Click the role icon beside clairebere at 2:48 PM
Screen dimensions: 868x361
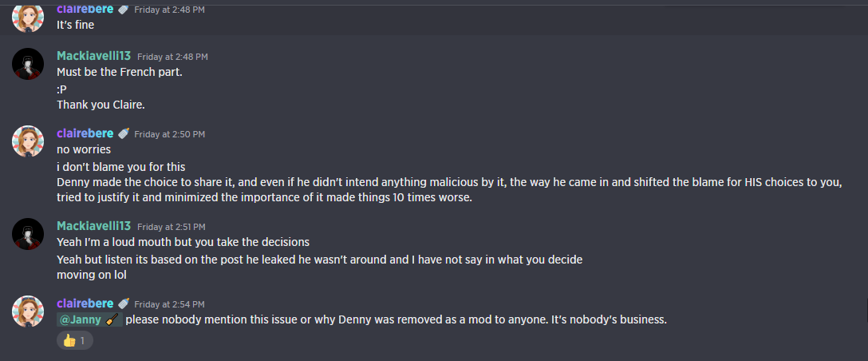click(x=123, y=9)
